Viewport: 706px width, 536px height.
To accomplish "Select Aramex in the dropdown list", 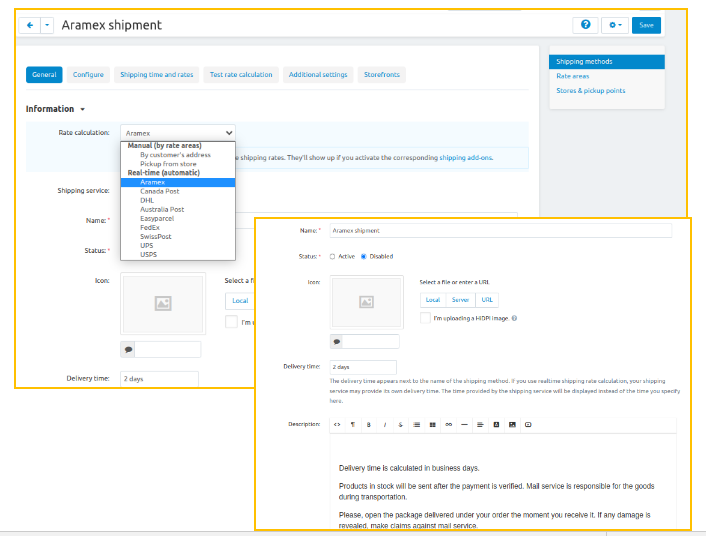I will tap(178, 182).
